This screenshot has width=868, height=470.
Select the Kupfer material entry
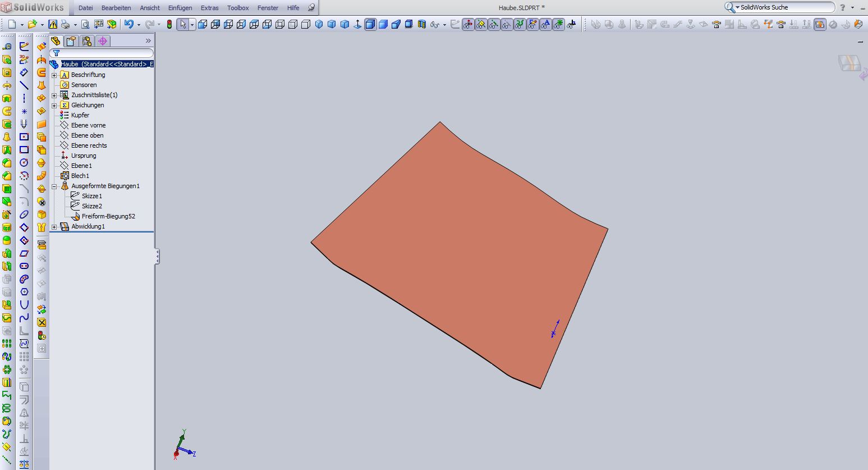[x=80, y=115]
